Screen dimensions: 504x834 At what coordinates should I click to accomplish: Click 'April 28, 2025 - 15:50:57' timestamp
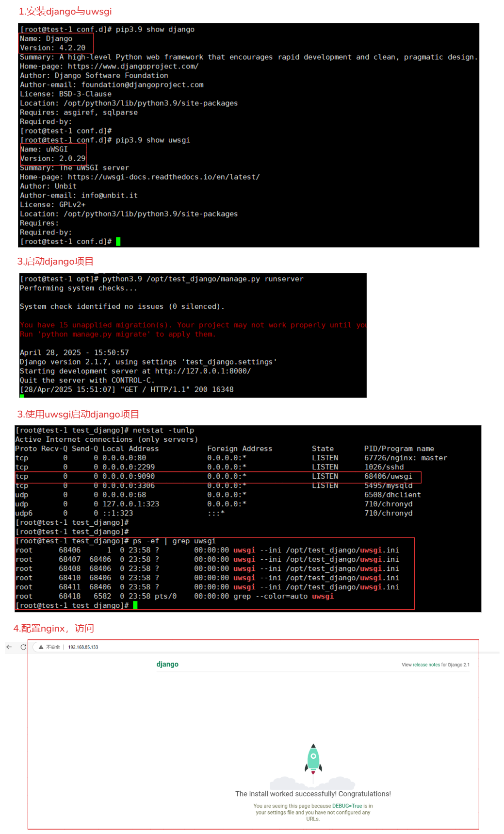pyautogui.click(x=74, y=352)
